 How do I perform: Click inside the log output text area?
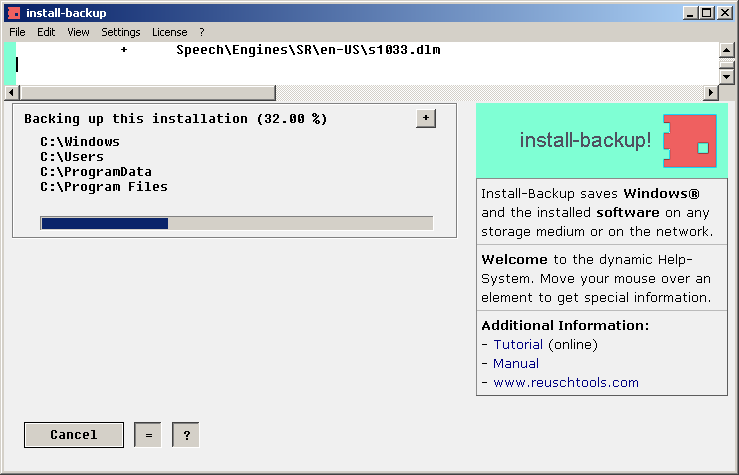360,63
